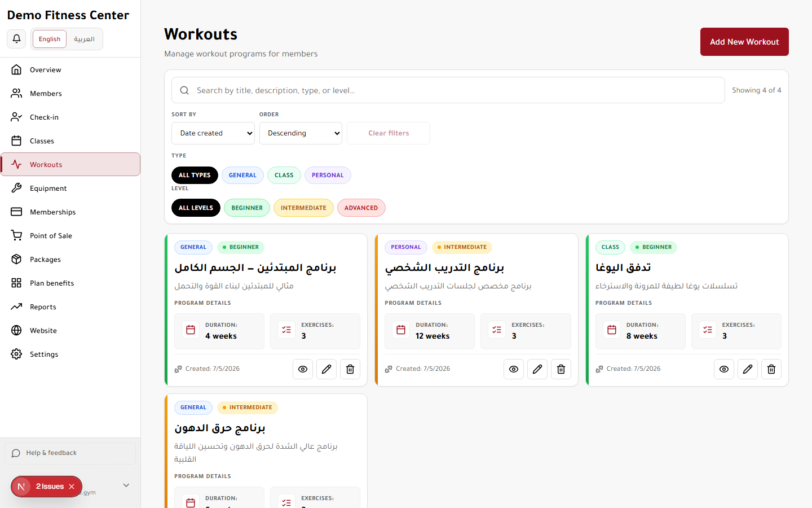This screenshot has height=508, width=812.
Task: Click the Check-in user icon
Action: coord(16,117)
